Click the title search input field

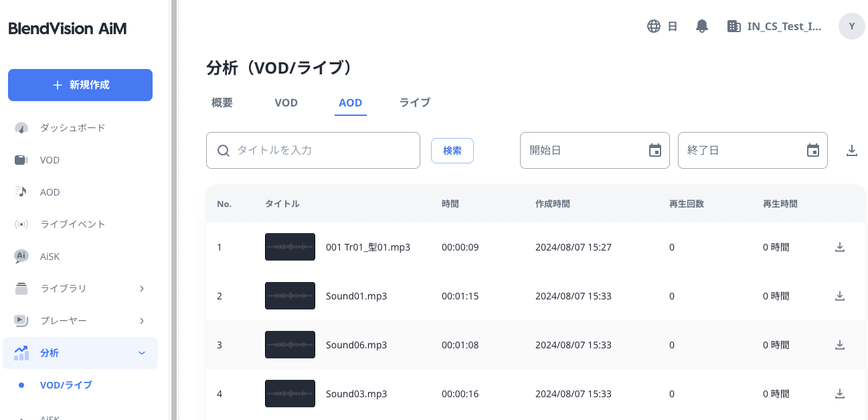321,150
